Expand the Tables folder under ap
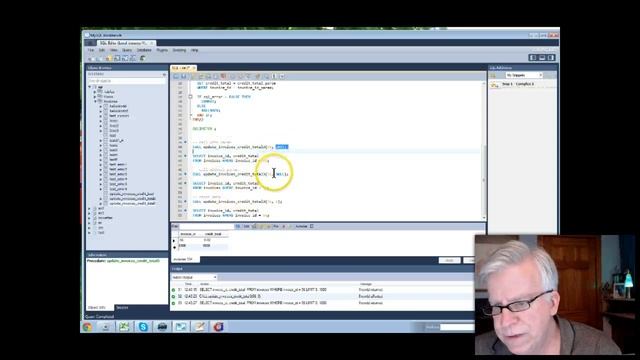The height and width of the screenshot is (360, 640). pyautogui.click(x=95, y=92)
